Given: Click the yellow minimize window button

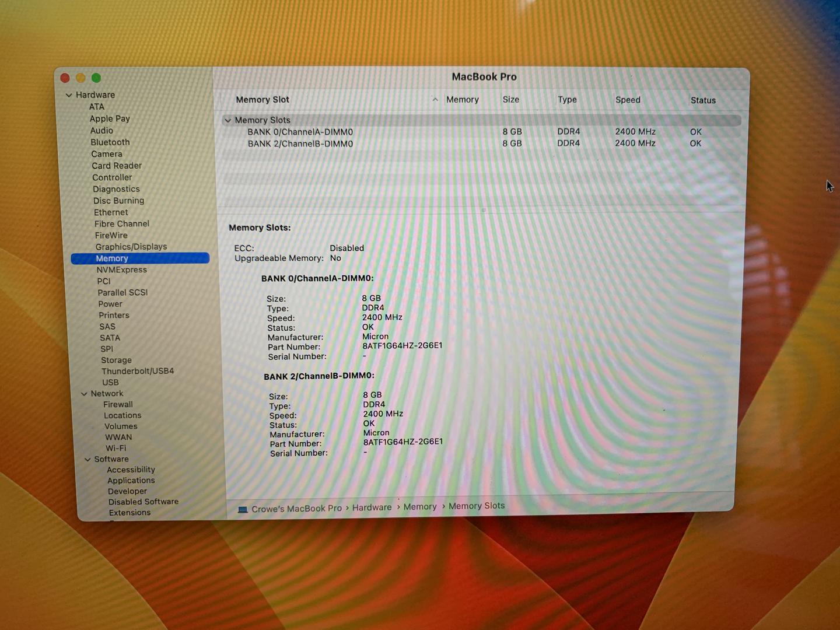Looking at the screenshot, I should [80, 78].
